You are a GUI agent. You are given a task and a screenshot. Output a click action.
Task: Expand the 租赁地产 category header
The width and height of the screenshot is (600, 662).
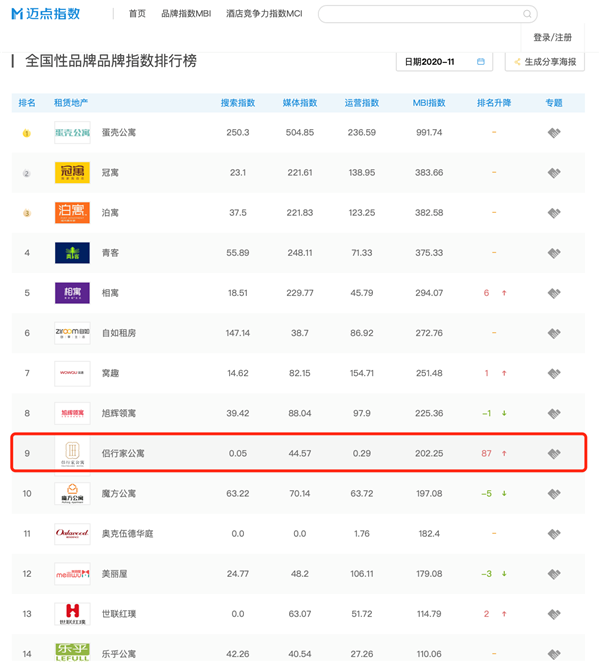[x=73, y=102]
